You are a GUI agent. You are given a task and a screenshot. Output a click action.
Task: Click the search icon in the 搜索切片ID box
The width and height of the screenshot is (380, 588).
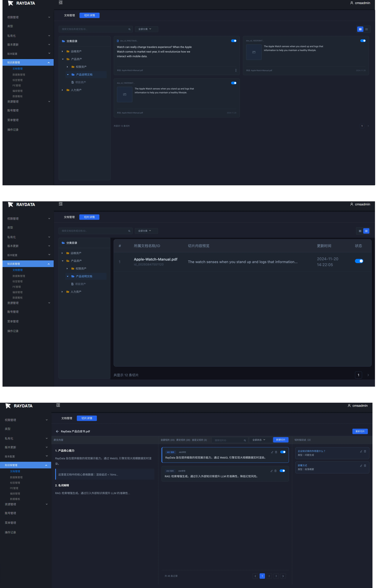pyautogui.click(x=245, y=440)
